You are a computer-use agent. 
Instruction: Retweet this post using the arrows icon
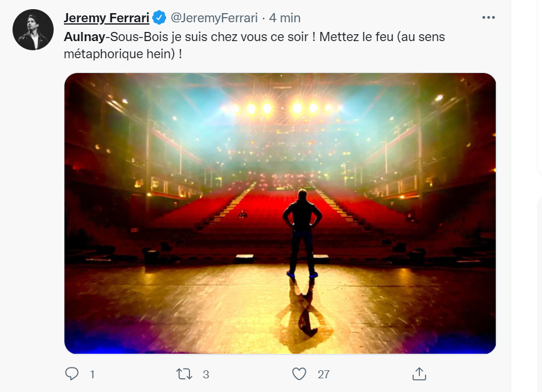[183, 374]
